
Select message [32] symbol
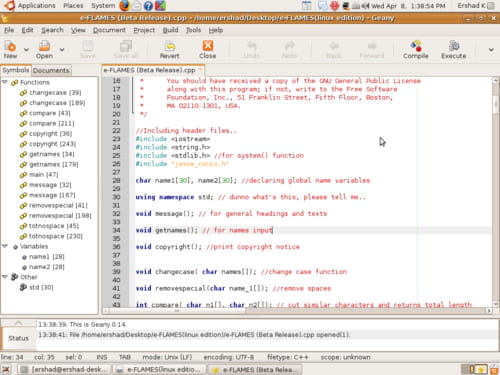[x=50, y=185]
